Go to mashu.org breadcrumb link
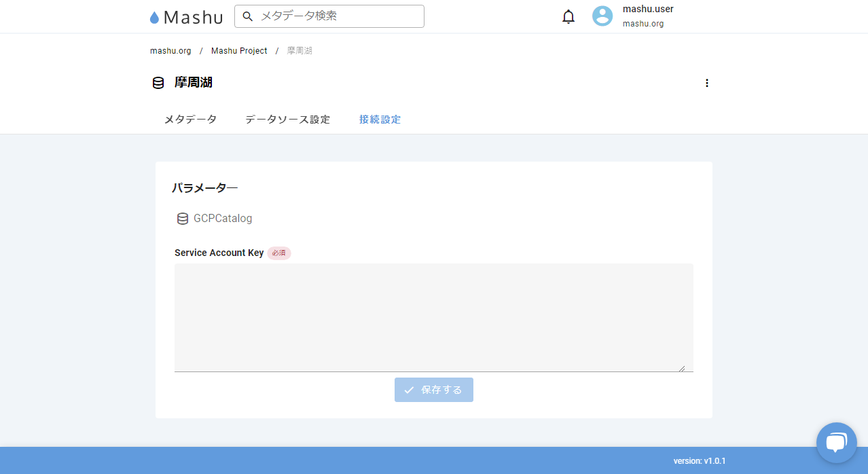This screenshot has height=474, width=868. [x=170, y=51]
